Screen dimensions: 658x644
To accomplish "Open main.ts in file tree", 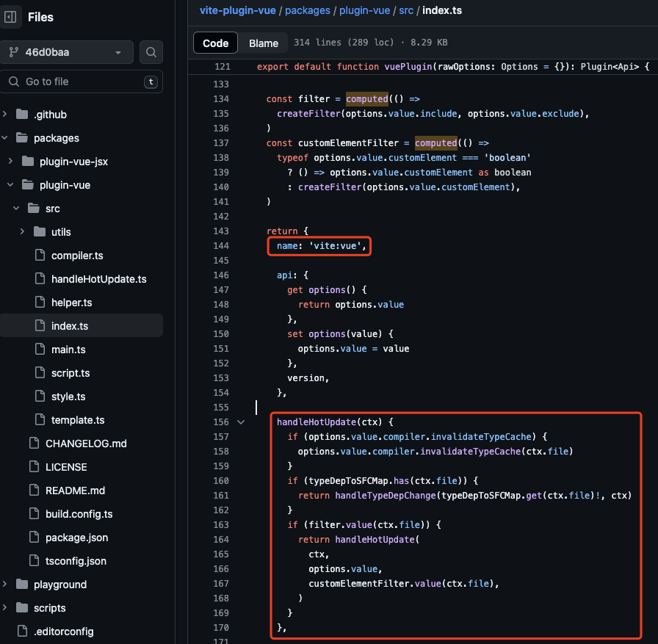I will [68, 350].
